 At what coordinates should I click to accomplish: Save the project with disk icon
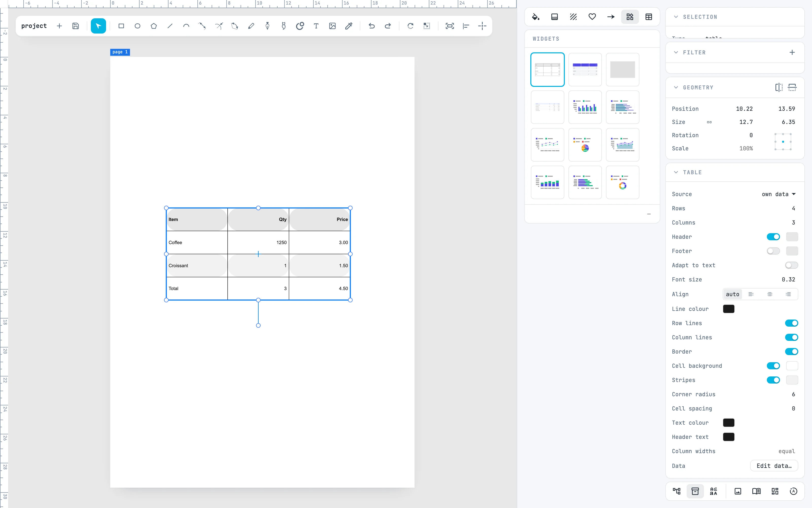[x=76, y=26]
